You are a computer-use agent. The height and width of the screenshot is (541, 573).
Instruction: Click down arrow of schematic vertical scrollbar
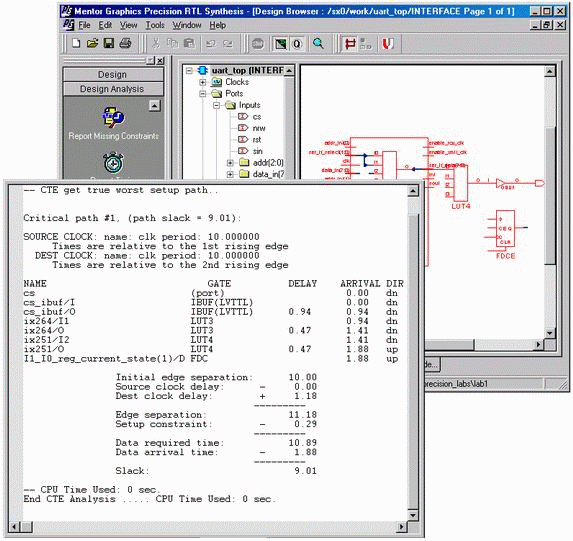549,333
